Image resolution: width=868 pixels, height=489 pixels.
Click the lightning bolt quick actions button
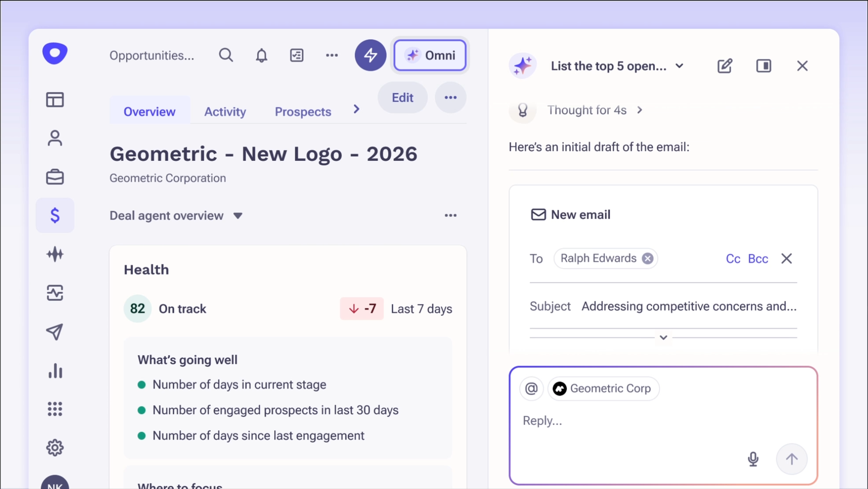(370, 56)
